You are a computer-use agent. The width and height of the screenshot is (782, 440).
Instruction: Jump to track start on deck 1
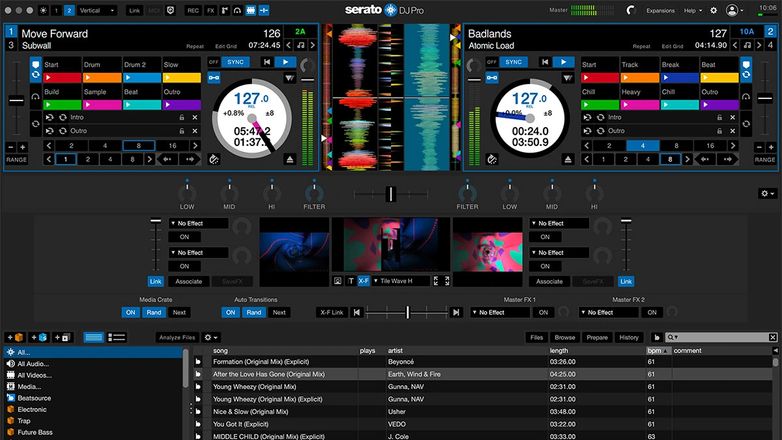(x=267, y=62)
